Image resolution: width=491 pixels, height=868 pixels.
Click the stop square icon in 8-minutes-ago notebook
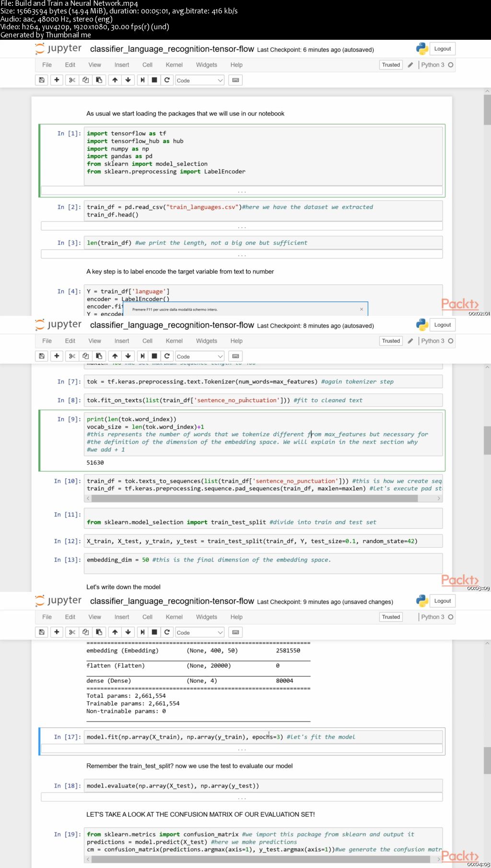pyautogui.click(x=154, y=356)
